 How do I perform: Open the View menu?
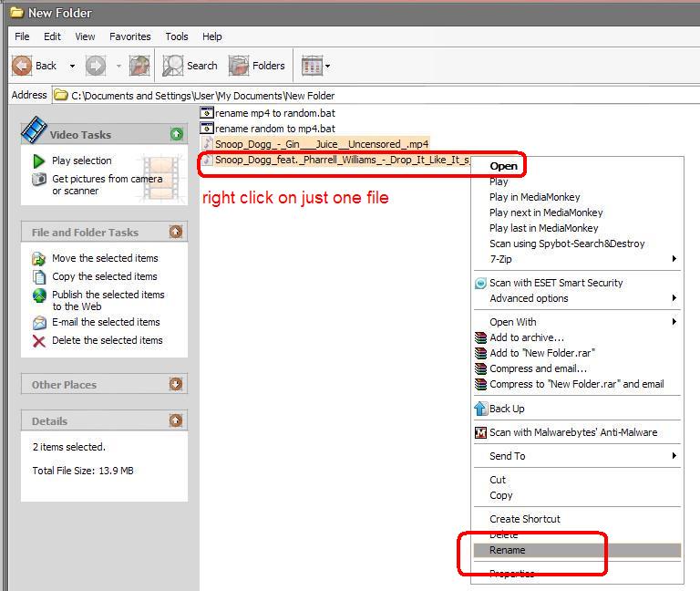pyautogui.click(x=85, y=36)
